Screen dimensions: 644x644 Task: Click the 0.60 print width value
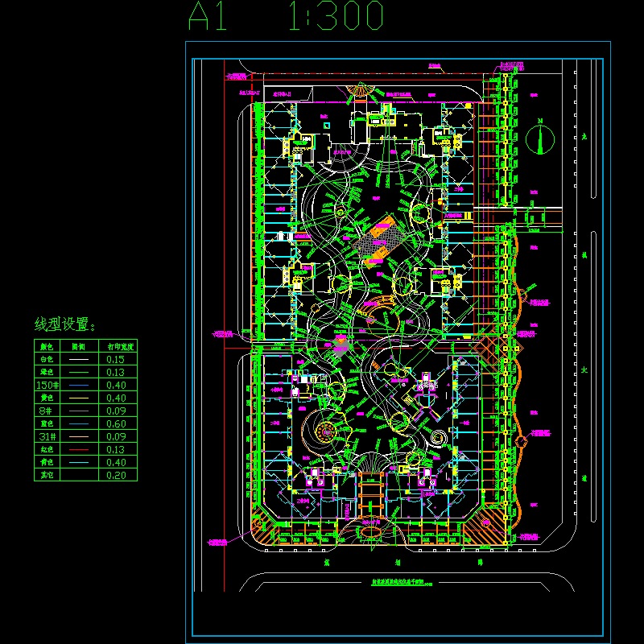pyautogui.click(x=116, y=424)
